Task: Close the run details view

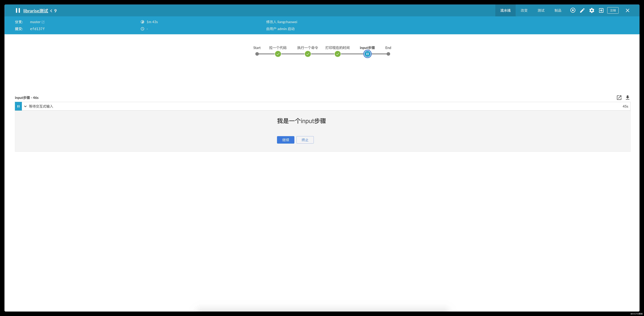Action: point(627,10)
